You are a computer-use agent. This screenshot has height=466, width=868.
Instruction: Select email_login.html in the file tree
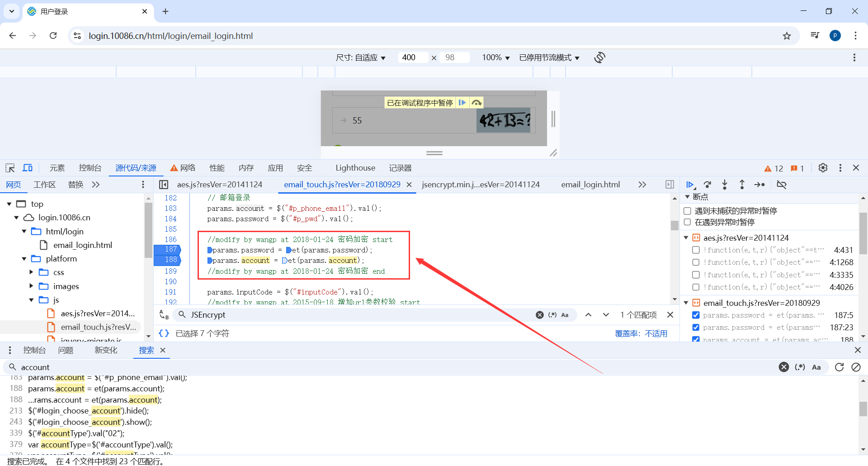click(83, 245)
